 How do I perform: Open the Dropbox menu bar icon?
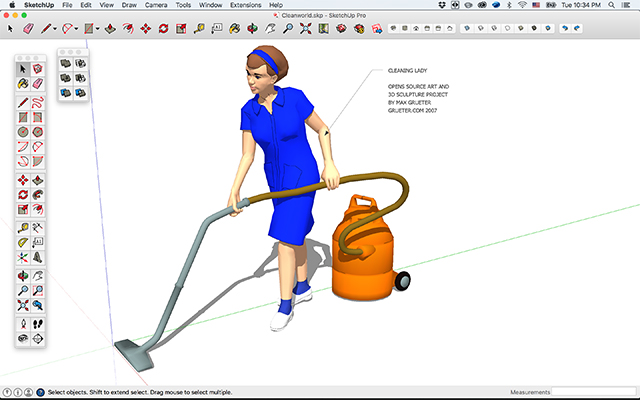click(x=442, y=5)
